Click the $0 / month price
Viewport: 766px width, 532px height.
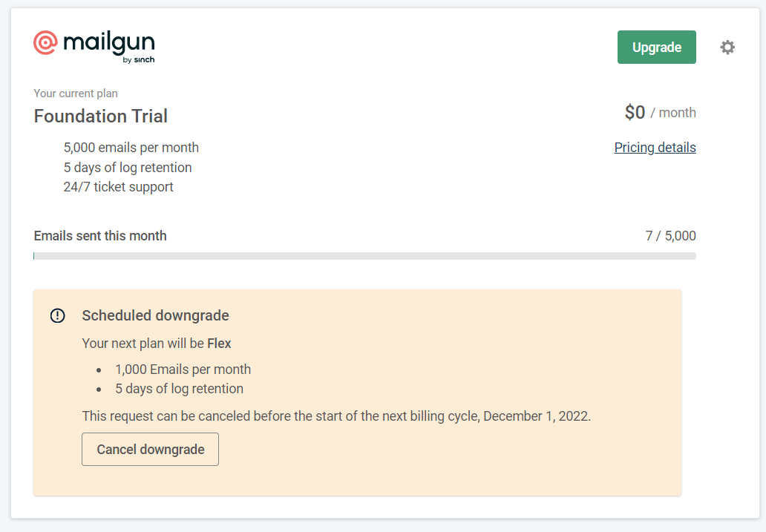click(660, 113)
